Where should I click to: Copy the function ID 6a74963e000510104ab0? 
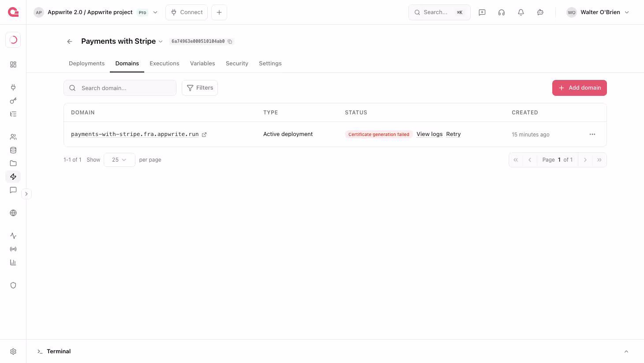(x=230, y=42)
